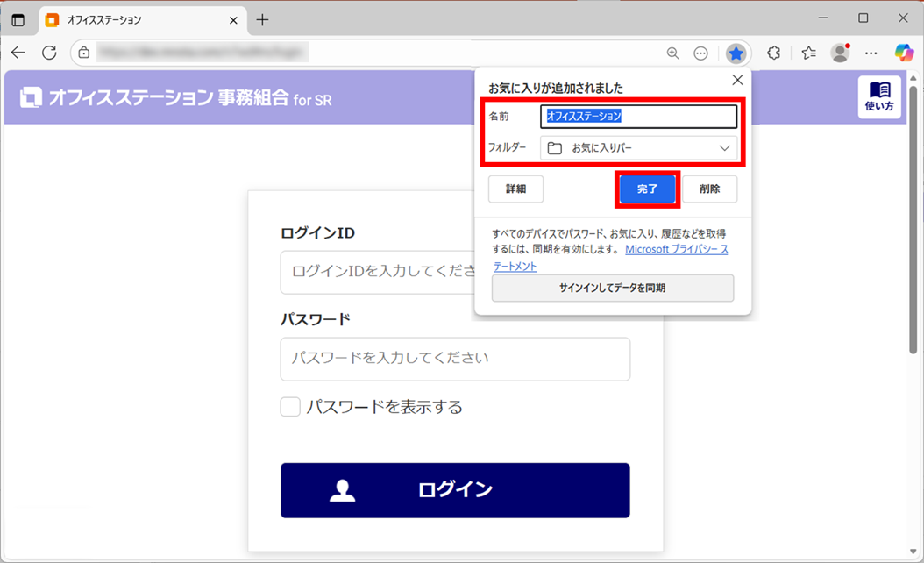924x563 pixels.
Task: Maximize the browser window
Action: pos(863,18)
